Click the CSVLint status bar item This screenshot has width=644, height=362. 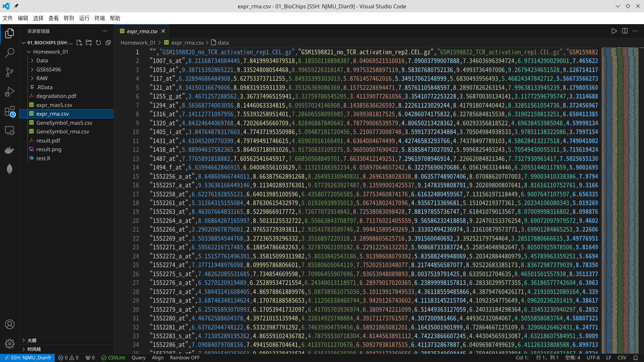point(113,358)
